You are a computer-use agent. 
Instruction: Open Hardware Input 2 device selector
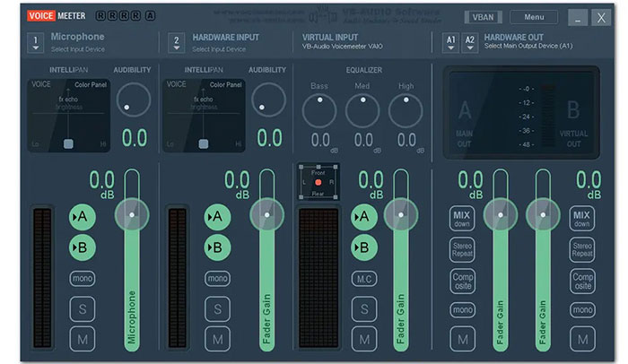[x=176, y=42]
